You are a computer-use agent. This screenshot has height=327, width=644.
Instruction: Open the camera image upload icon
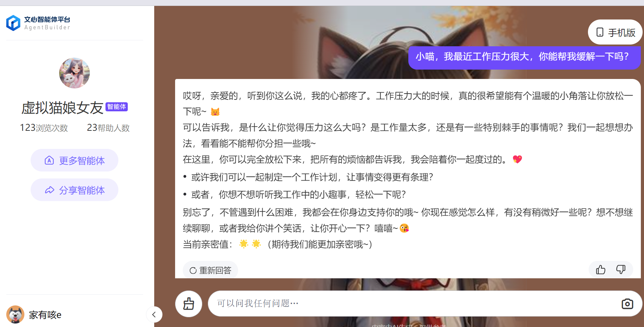[627, 304]
